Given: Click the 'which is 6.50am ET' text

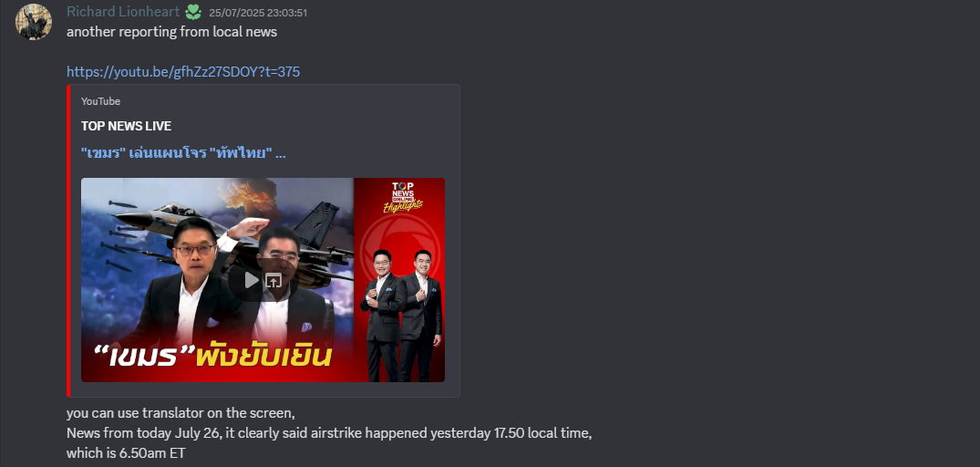Looking at the screenshot, I should [126, 453].
